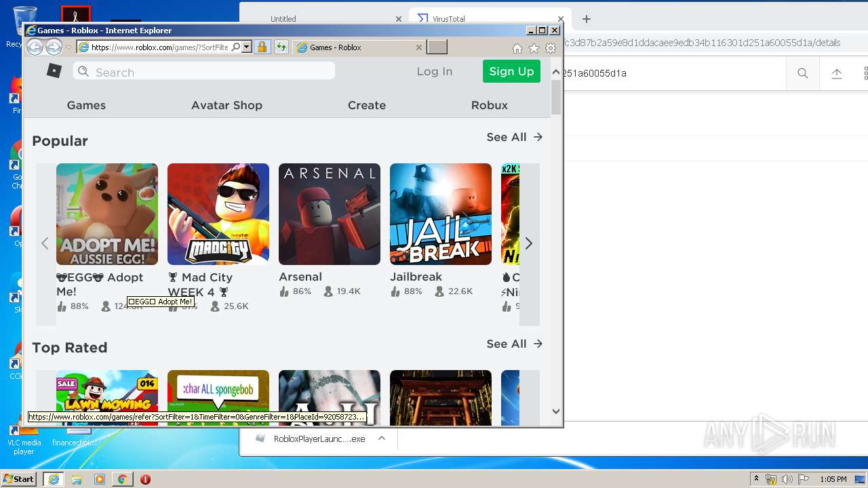The width and height of the screenshot is (868, 488).
Task: Show next Popular games with right arrow
Action: click(529, 243)
